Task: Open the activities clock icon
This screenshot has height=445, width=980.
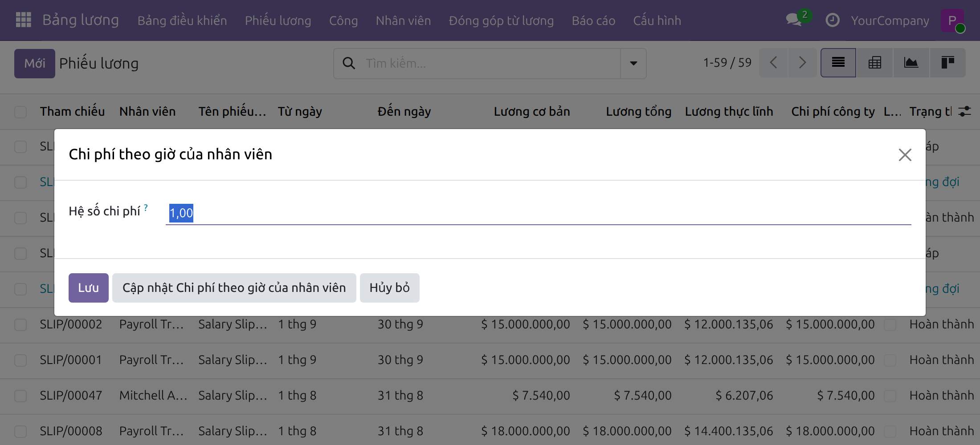Action: click(x=832, y=20)
